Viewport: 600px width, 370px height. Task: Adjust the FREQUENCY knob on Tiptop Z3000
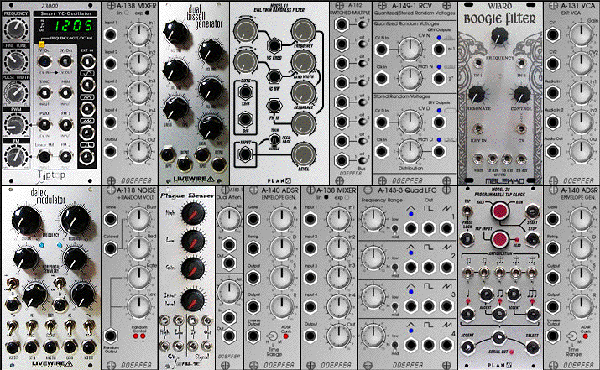click(x=15, y=29)
